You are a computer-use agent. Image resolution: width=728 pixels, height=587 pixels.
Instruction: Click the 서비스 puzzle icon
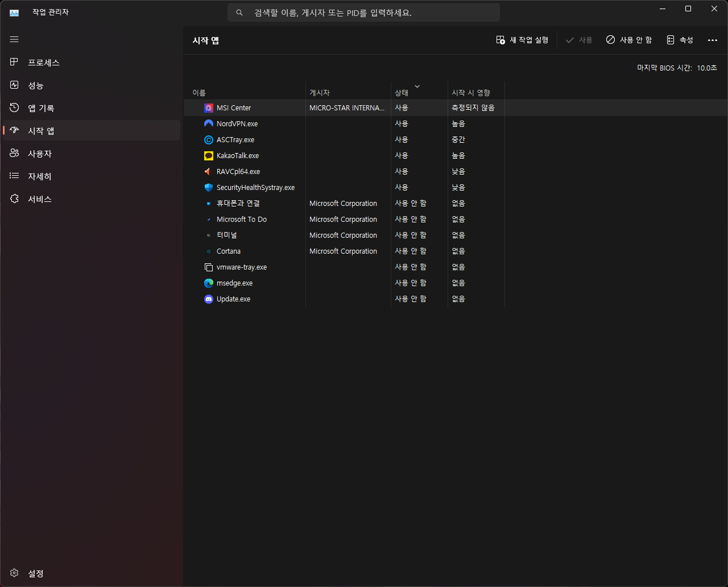pos(14,199)
